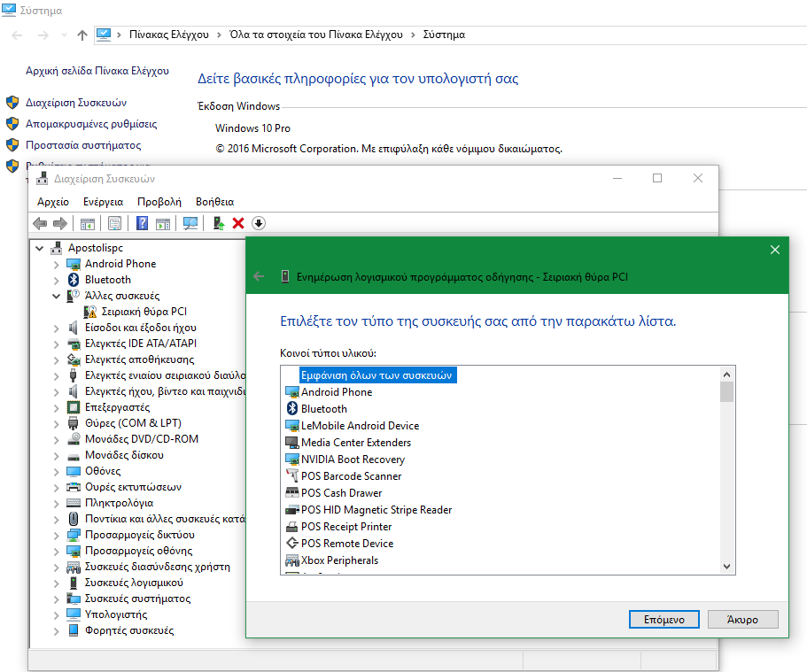Click the scan for hardware changes icon

pyautogui.click(x=190, y=223)
